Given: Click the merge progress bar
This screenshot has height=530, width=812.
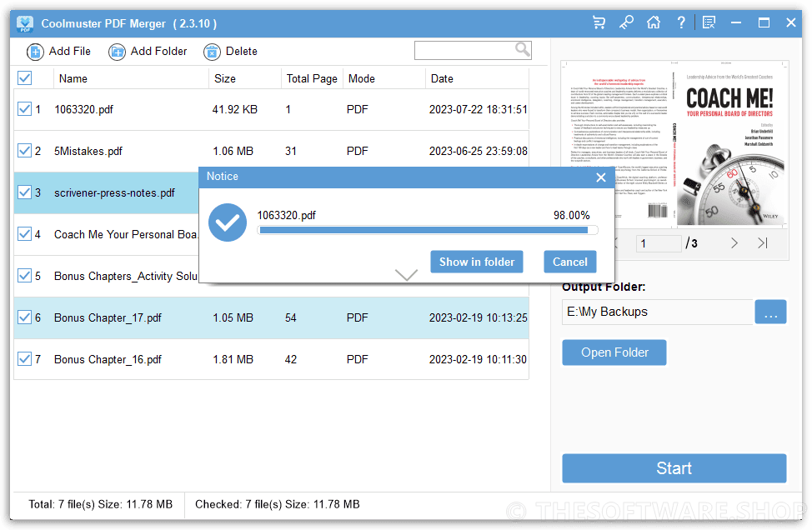Looking at the screenshot, I should point(428,230).
